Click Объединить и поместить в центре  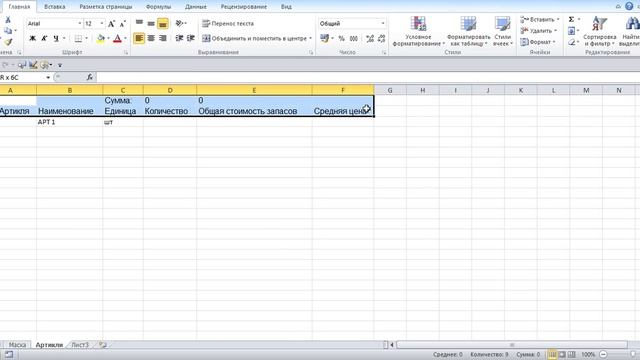pyautogui.click(x=255, y=38)
